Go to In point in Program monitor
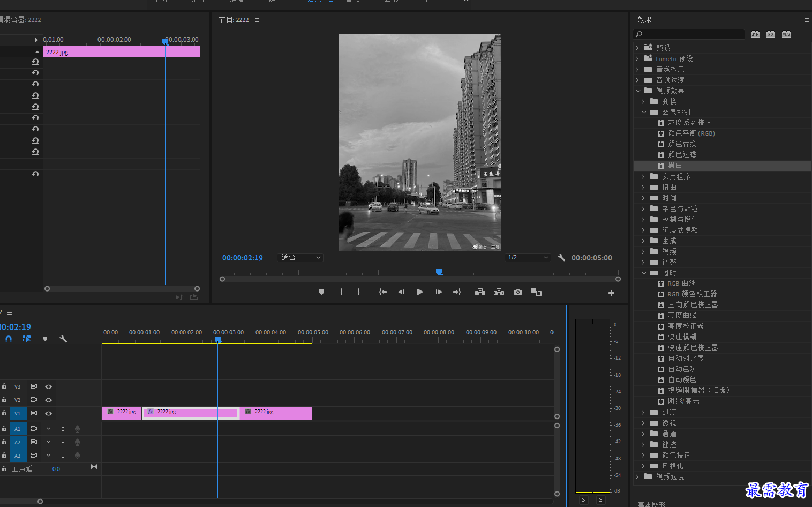 click(x=382, y=292)
